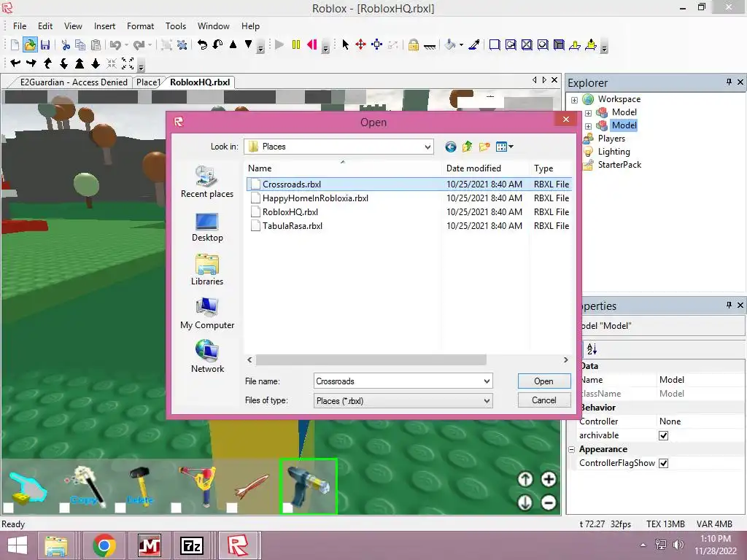Open the Look in folder dropdown

coord(427,147)
